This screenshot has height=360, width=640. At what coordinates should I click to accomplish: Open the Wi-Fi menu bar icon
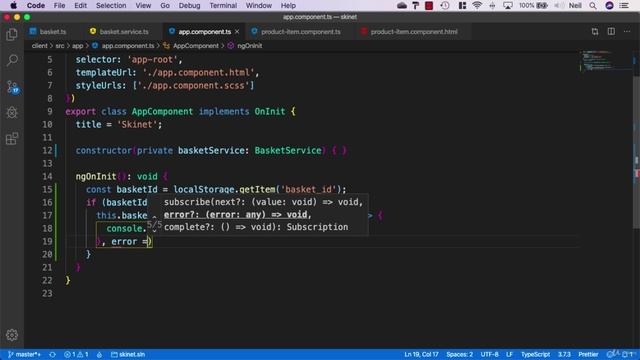[476, 6]
